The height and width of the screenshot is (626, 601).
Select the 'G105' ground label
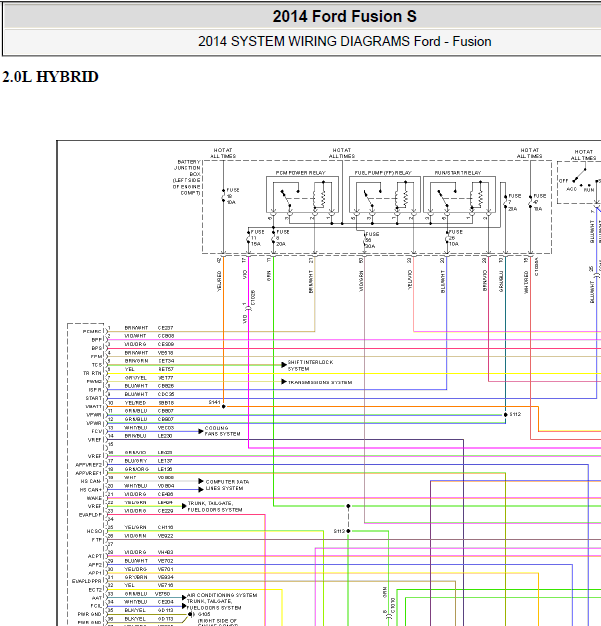click(204, 614)
